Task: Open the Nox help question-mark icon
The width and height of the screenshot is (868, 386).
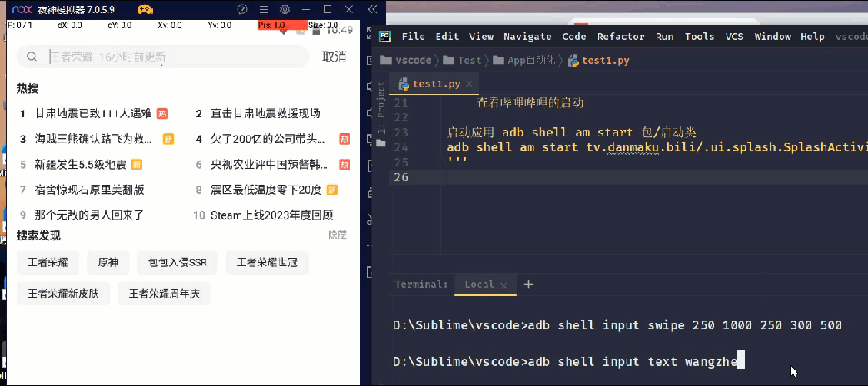Action: [242, 9]
